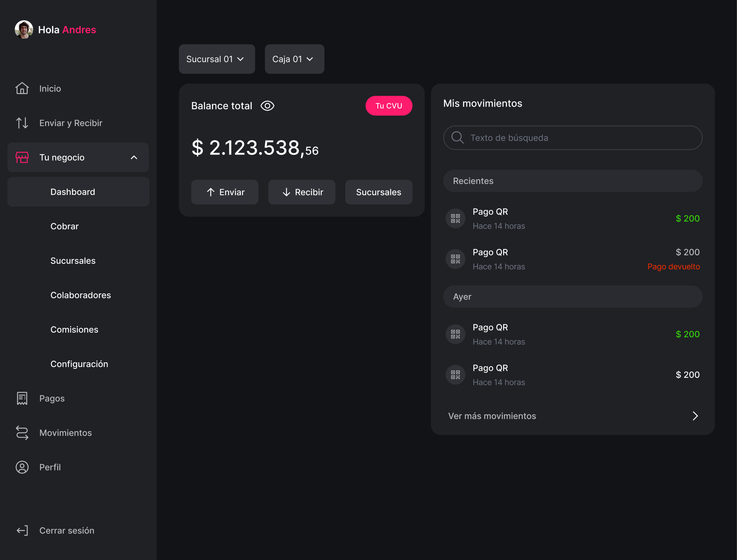Click the Perfil user icon
The image size is (737, 560).
pos(22,467)
